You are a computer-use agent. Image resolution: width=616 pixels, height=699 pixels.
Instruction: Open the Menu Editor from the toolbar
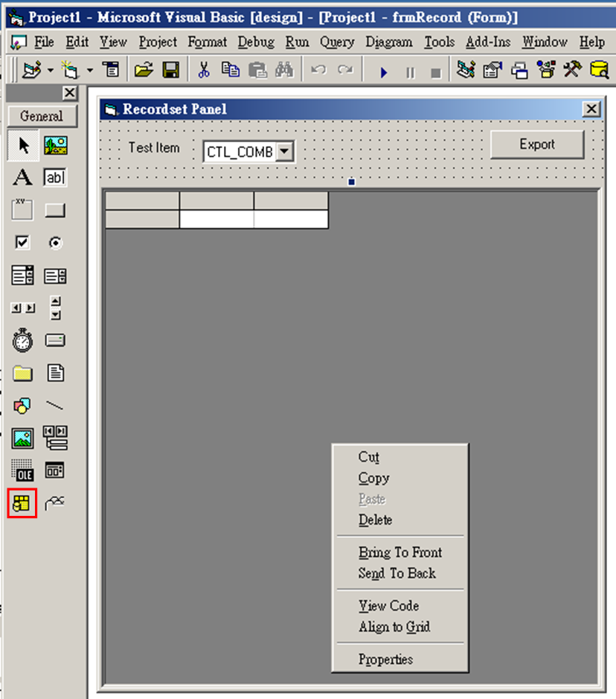coord(110,69)
